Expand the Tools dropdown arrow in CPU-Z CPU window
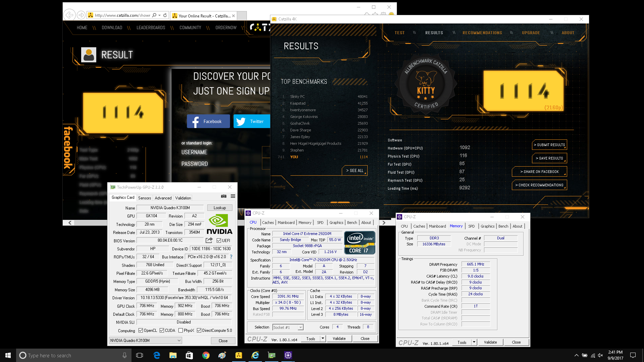This screenshot has width=644, height=362. click(323, 339)
